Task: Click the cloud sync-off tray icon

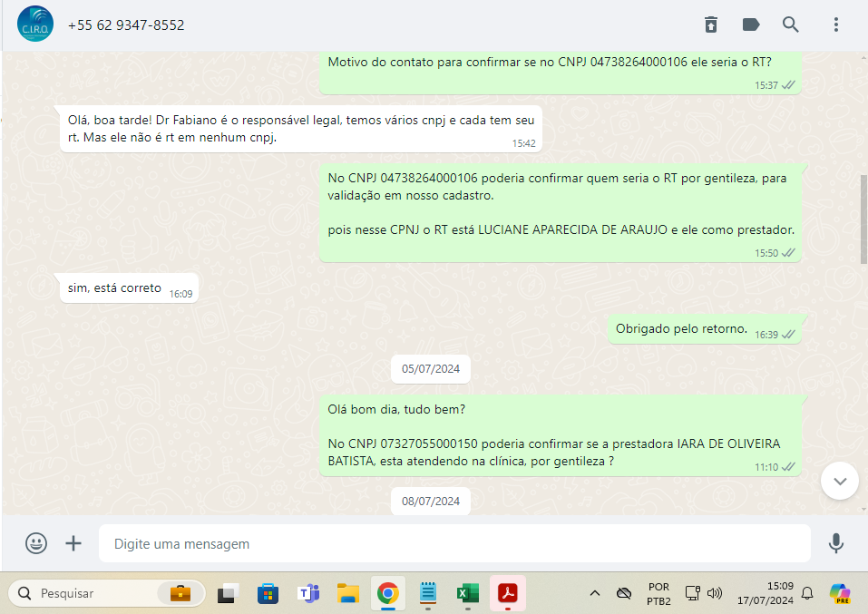Action: (x=624, y=593)
